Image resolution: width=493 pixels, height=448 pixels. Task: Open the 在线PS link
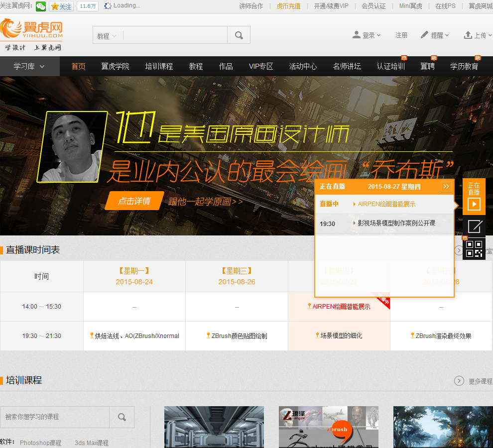click(446, 6)
